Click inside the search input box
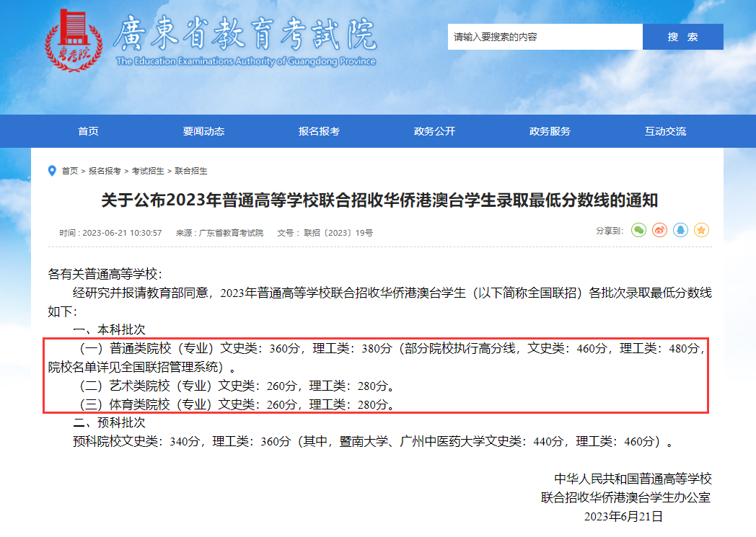Screen dimensions: 756x537 [545, 36]
